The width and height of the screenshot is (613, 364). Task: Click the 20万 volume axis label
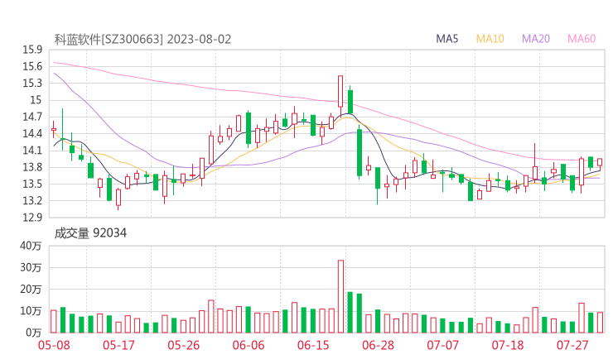pyautogui.click(x=31, y=290)
